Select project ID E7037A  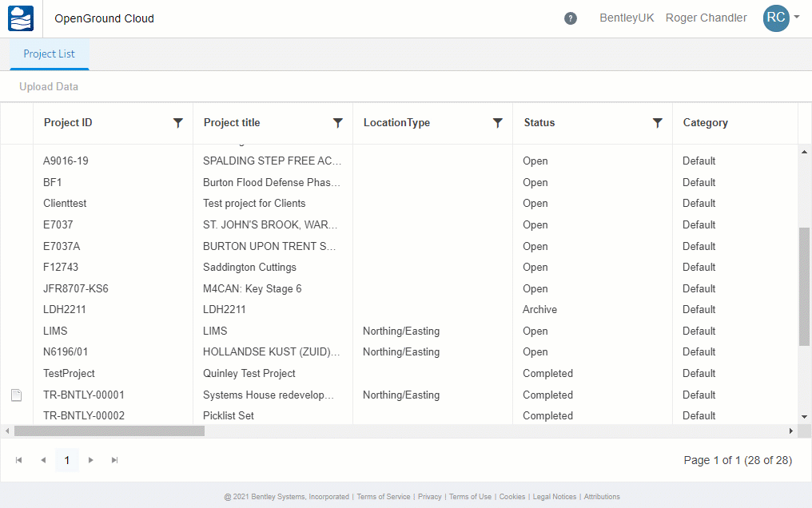point(62,246)
